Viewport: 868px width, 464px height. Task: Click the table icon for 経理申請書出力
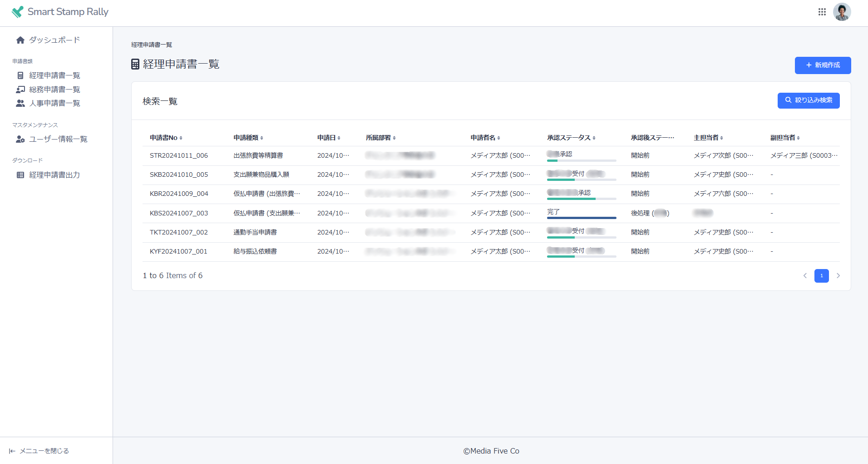[20, 175]
